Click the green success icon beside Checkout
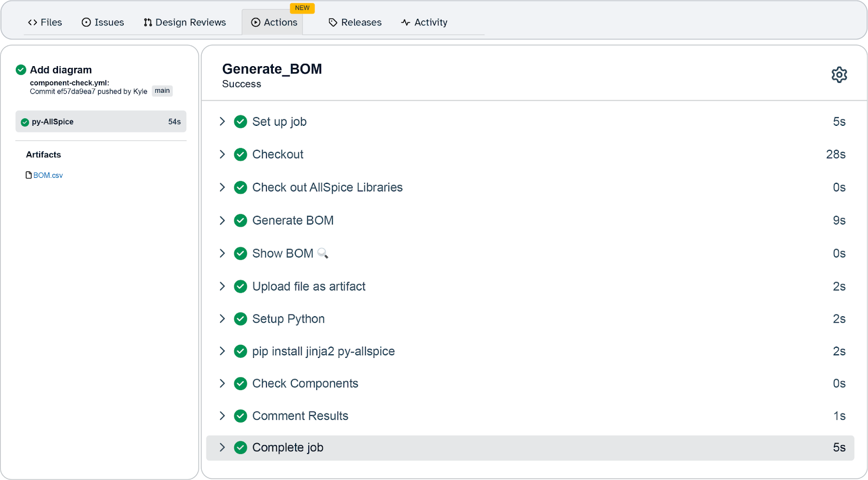Image resolution: width=868 pixels, height=480 pixels. coord(240,155)
